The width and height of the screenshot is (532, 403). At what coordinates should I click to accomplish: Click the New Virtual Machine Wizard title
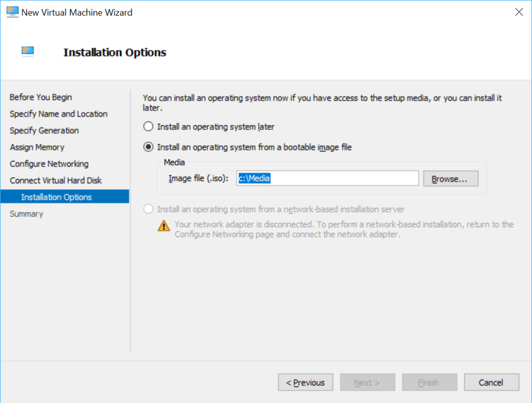(x=77, y=12)
